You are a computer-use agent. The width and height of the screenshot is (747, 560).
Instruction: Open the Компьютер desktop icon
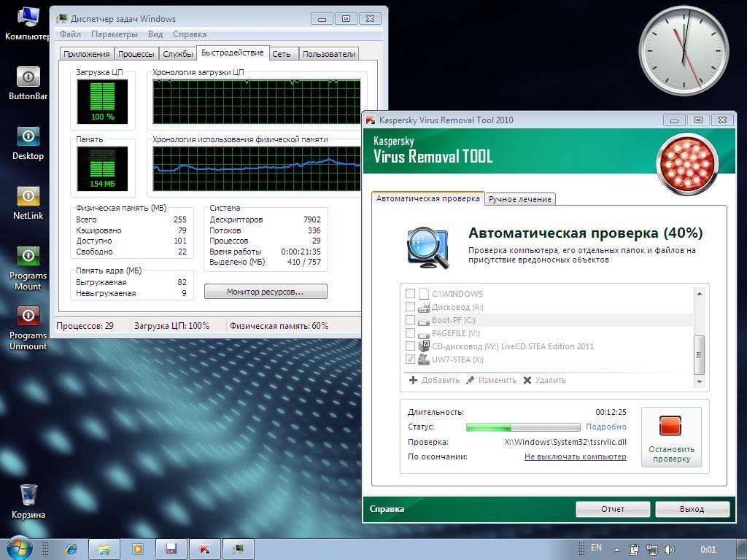pos(28,24)
